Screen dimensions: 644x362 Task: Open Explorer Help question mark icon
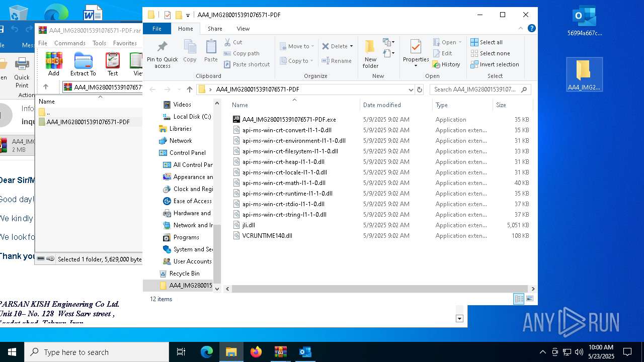[x=532, y=29]
